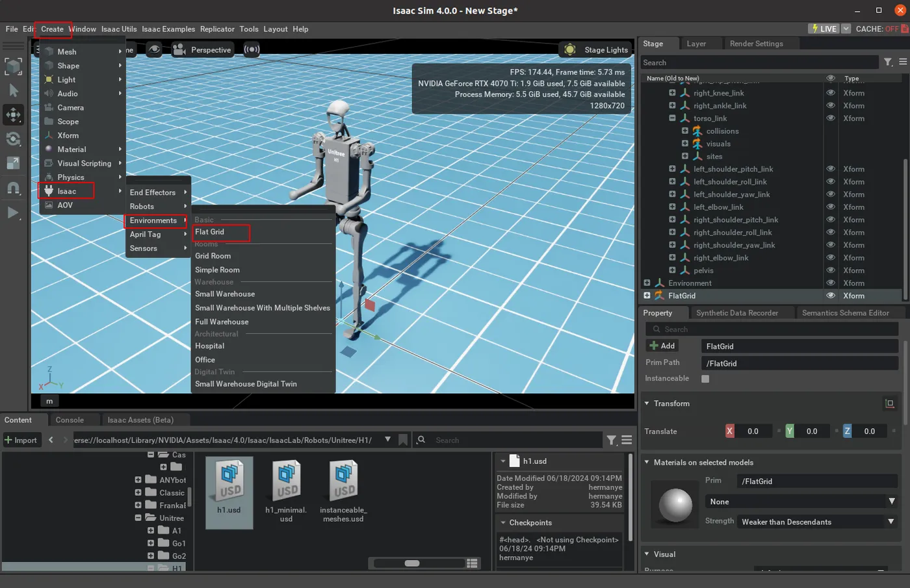Open the Console tab

(70, 420)
